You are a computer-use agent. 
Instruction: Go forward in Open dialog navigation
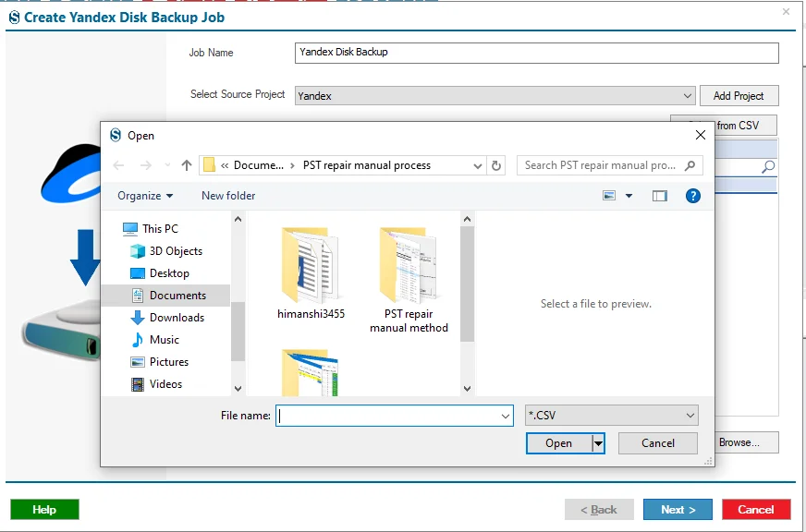[146, 165]
